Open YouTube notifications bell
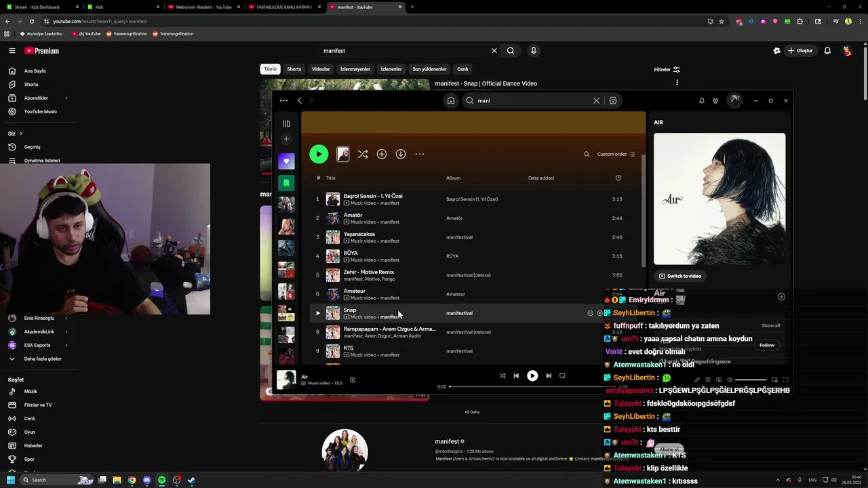 tap(827, 51)
